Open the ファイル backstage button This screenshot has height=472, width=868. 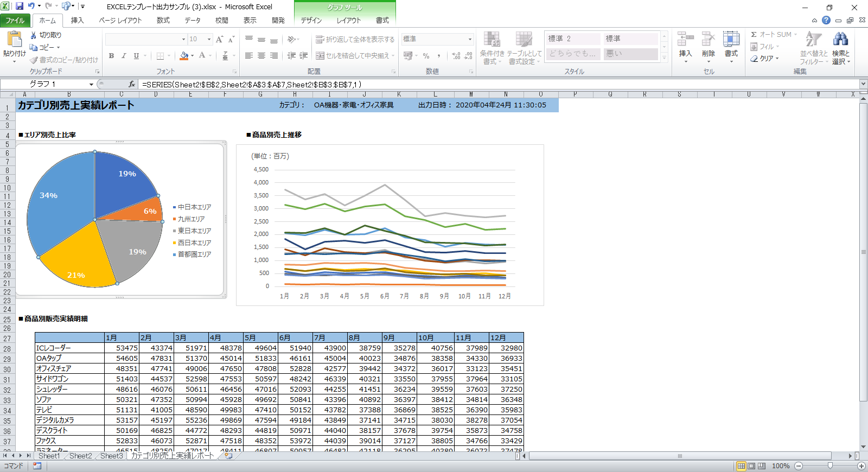(x=15, y=20)
